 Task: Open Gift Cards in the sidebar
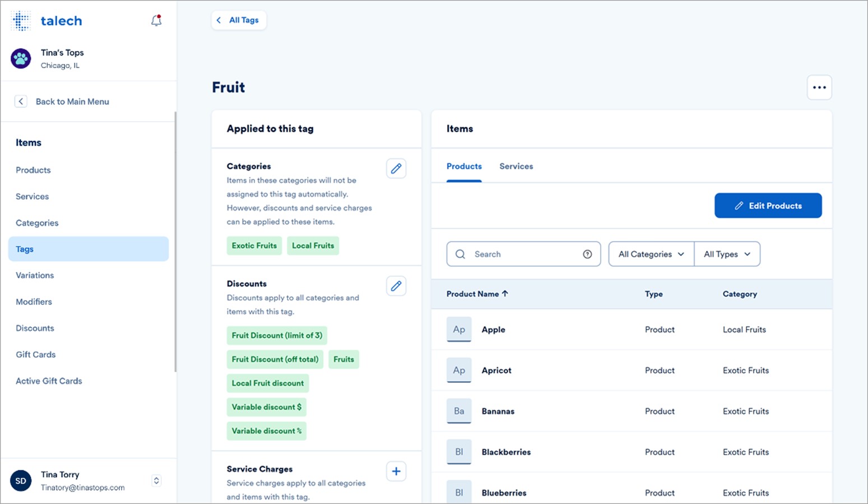35,354
